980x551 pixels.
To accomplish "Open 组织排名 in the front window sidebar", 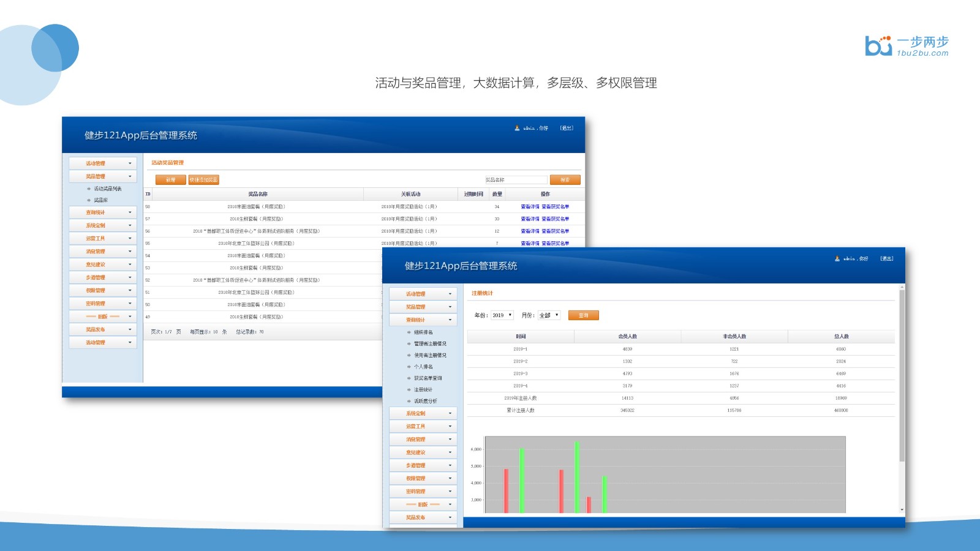I will (423, 332).
